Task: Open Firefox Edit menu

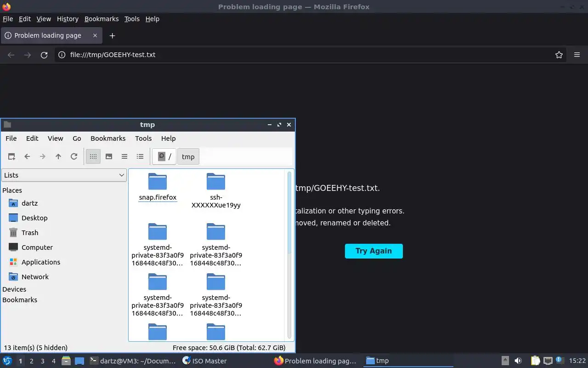Action: click(x=25, y=19)
